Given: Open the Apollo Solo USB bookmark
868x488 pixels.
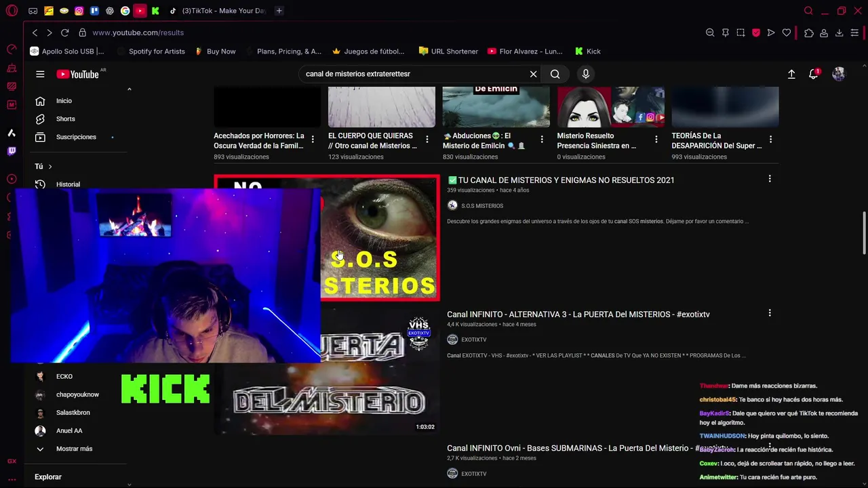Looking at the screenshot, I should coord(67,52).
